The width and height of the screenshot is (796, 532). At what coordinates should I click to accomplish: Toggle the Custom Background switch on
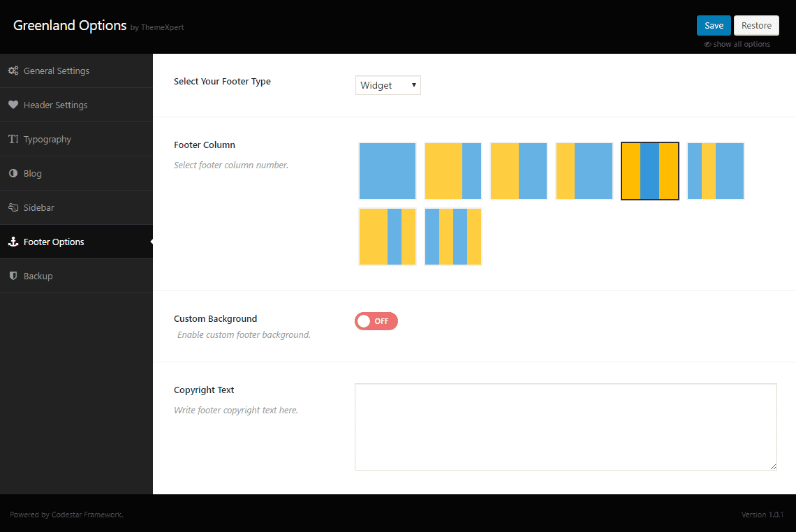(376, 321)
